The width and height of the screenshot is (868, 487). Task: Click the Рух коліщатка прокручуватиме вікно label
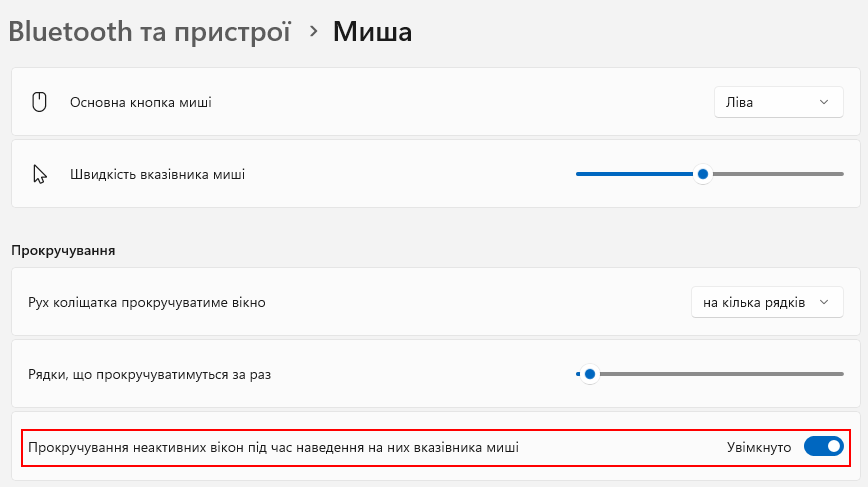(147, 303)
